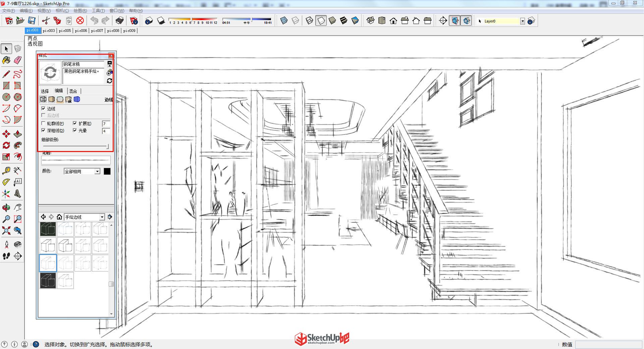This screenshot has height=349, width=644.
Task: Choose the Push/Pull tool
Action: tap(18, 134)
